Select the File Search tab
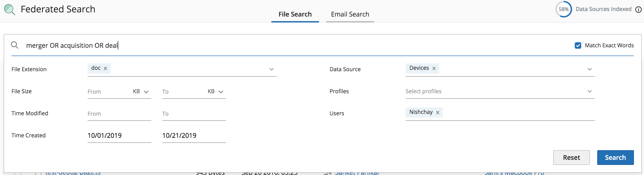Viewport: 644px width, 175px height. [295, 14]
